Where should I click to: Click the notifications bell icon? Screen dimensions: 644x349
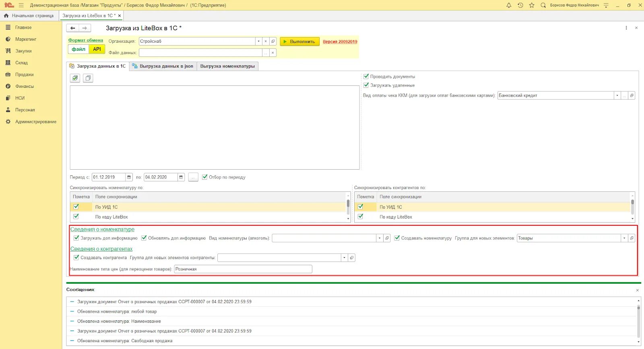click(509, 5)
